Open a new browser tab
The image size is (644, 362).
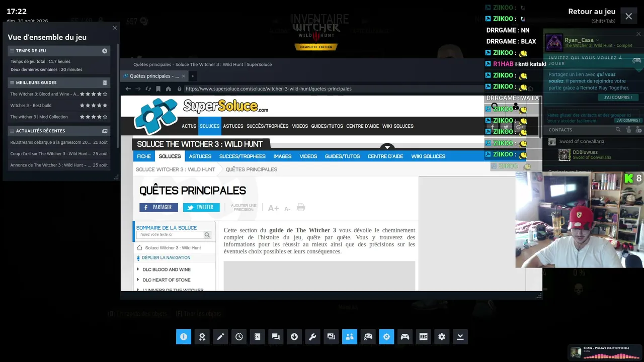pyautogui.click(x=192, y=76)
